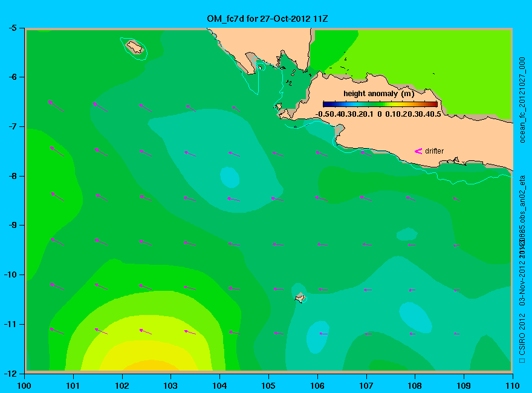
Task: Click the y-axis tick label '-7'
Action: 12,126
